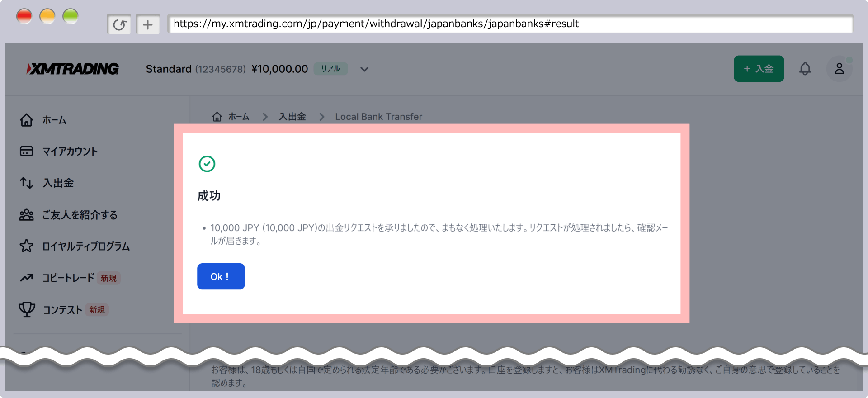Click the My Account card icon

[x=26, y=151]
